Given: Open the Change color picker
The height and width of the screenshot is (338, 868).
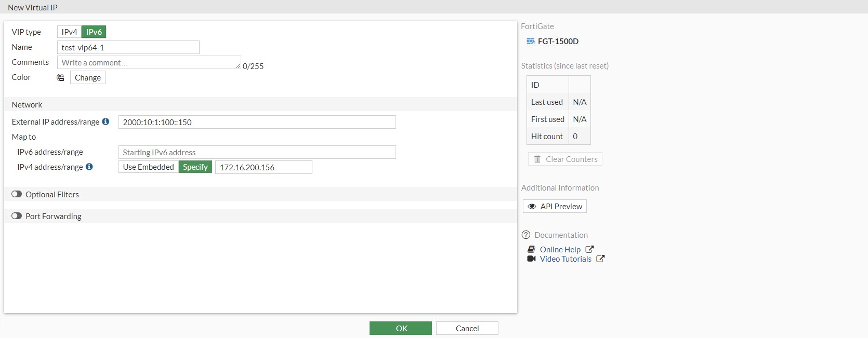Looking at the screenshot, I should click(x=88, y=77).
